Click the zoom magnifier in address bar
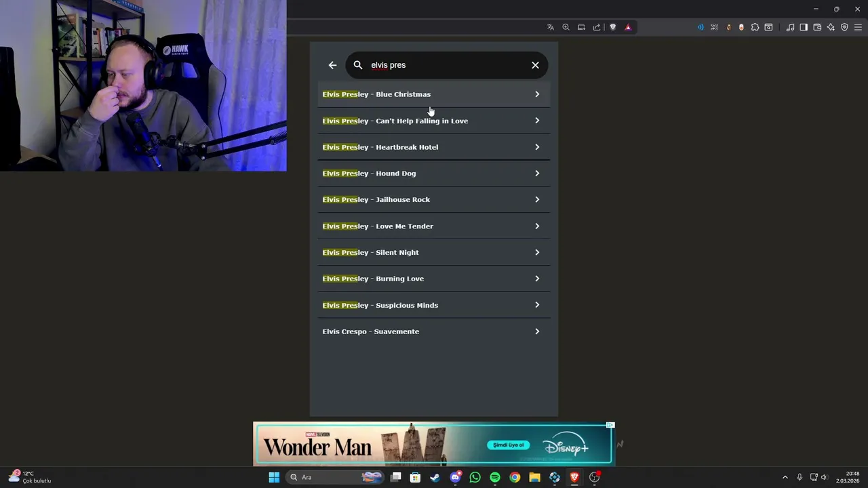The width and height of the screenshot is (868, 488). coord(566,27)
